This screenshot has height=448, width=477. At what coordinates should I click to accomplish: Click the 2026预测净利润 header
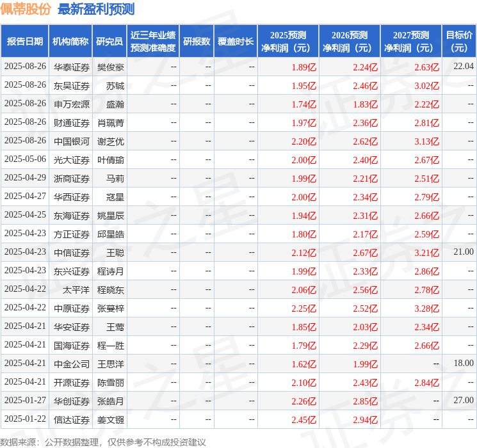click(350, 41)
